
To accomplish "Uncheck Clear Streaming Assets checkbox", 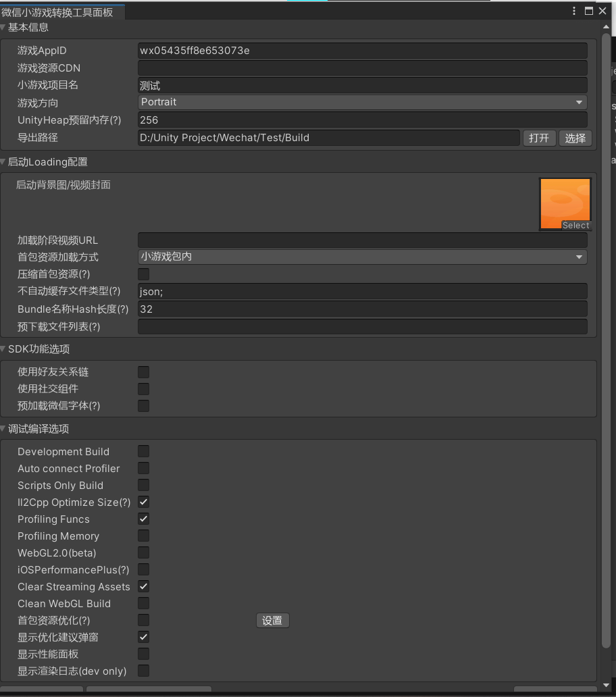I will (144, 586).
